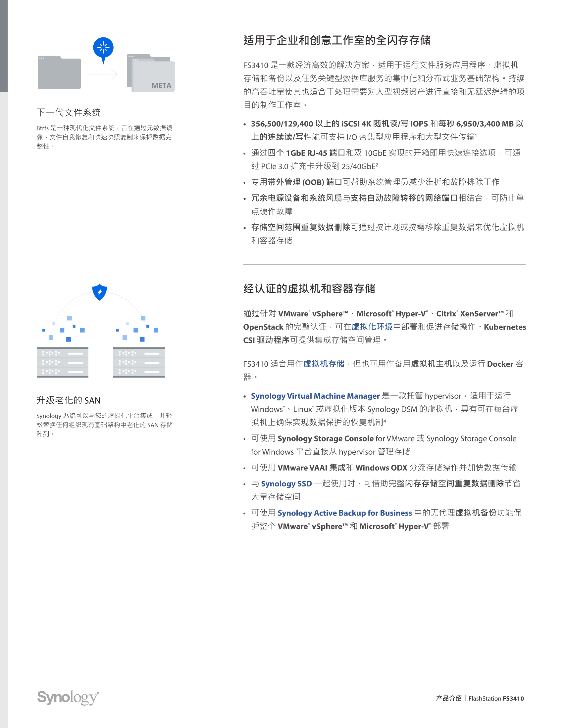Click the 下一代文件系统 heading
This screenshot has width=563, height=728.
click(69, 112)
